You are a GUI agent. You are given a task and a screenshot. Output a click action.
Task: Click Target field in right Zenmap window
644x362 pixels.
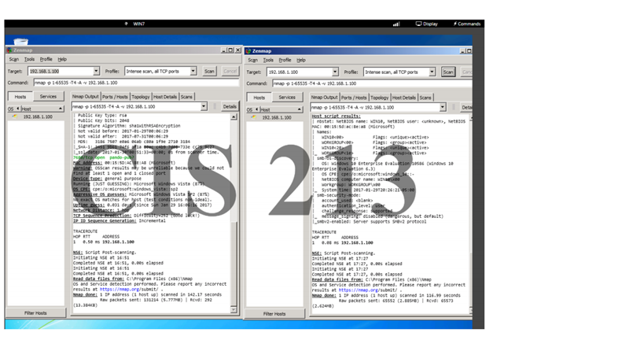click(x=300, y=72)
